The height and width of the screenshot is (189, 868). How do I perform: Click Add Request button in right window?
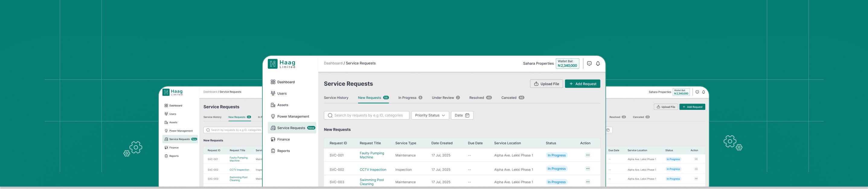692,107
